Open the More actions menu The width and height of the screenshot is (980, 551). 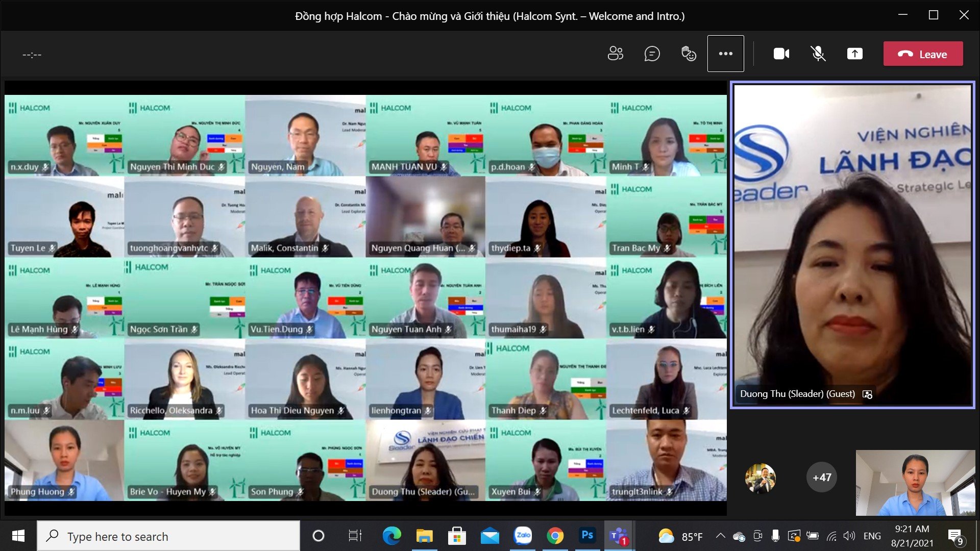pyautogui.click(x=725, y=54)
